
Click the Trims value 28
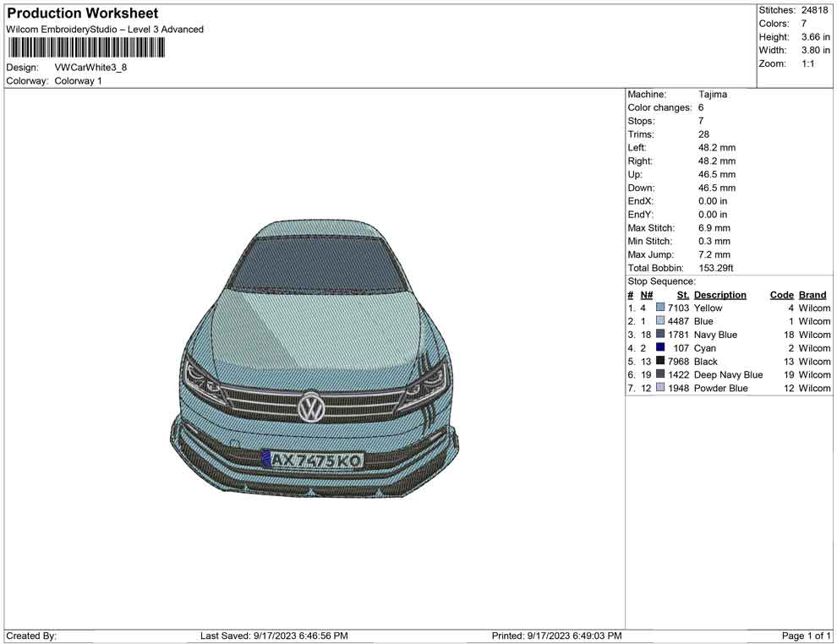(x=703, y=134)
